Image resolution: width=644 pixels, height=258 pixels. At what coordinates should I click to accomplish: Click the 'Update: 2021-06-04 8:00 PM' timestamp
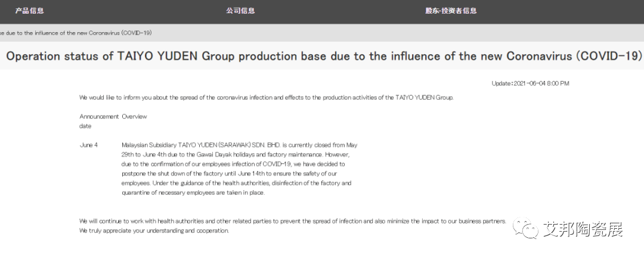530,83
